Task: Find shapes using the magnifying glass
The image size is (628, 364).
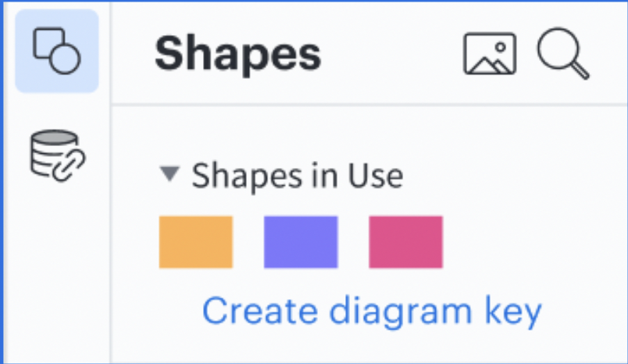Action: 563,53
